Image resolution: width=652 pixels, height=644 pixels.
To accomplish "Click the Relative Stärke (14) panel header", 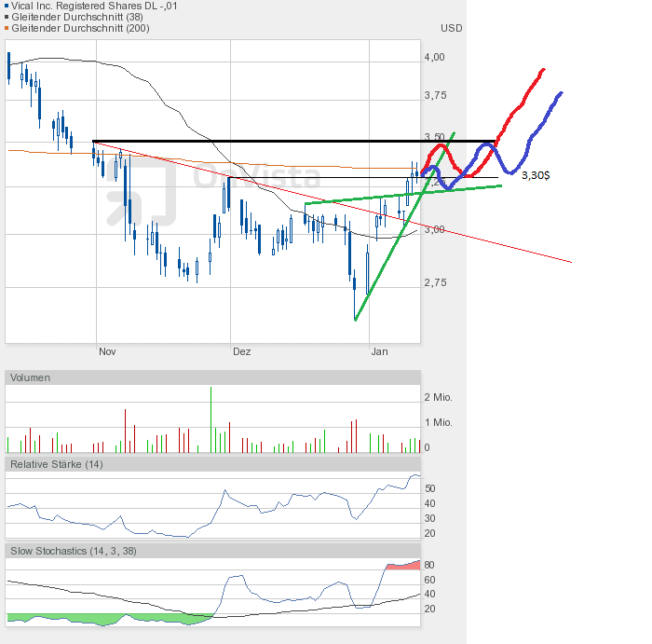I will tap(212, 464).
